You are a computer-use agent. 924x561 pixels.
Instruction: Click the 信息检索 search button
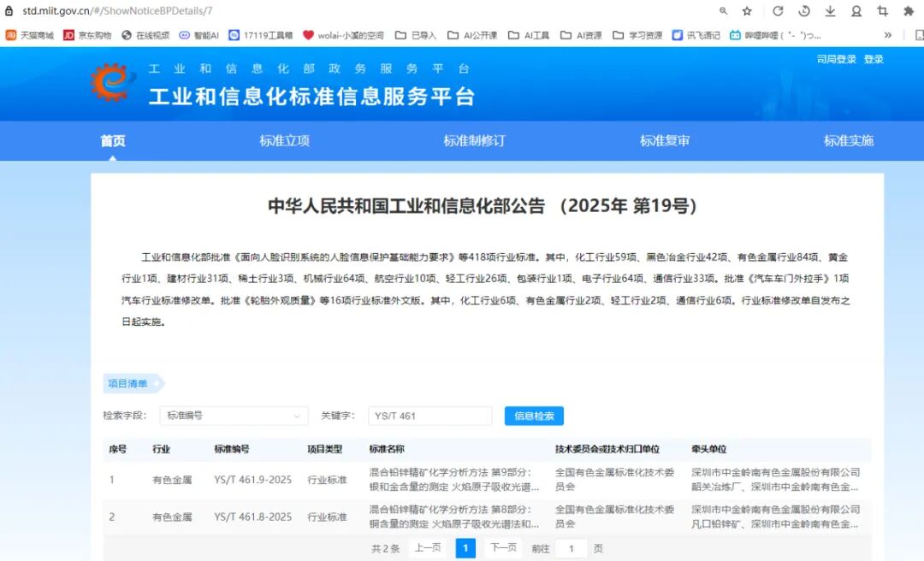[x=534, y=416]
